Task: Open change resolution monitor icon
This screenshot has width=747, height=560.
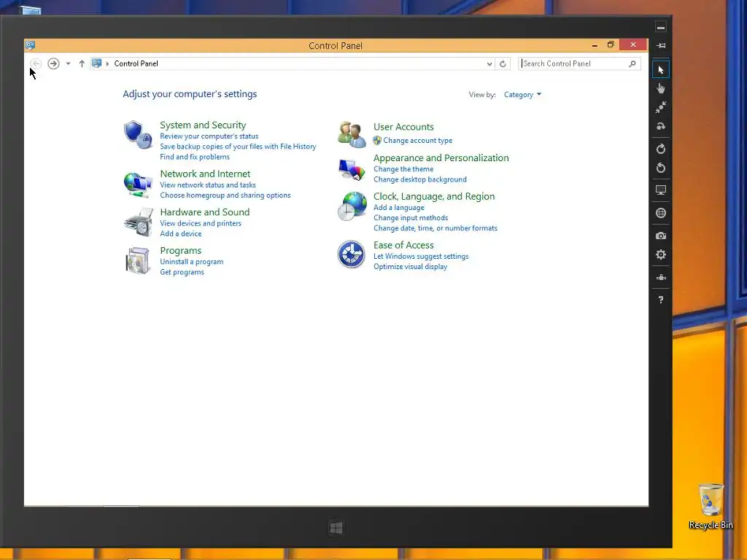Action: click(661, 190)
